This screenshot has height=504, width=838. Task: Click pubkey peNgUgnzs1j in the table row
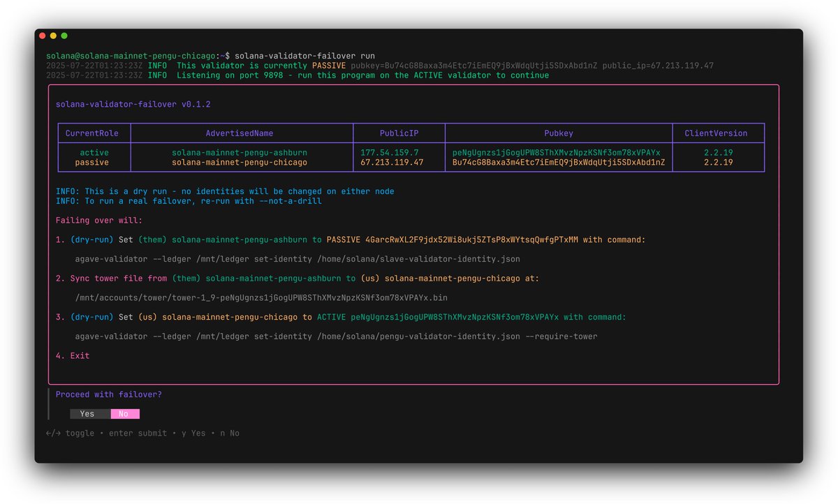pos(557,153)
